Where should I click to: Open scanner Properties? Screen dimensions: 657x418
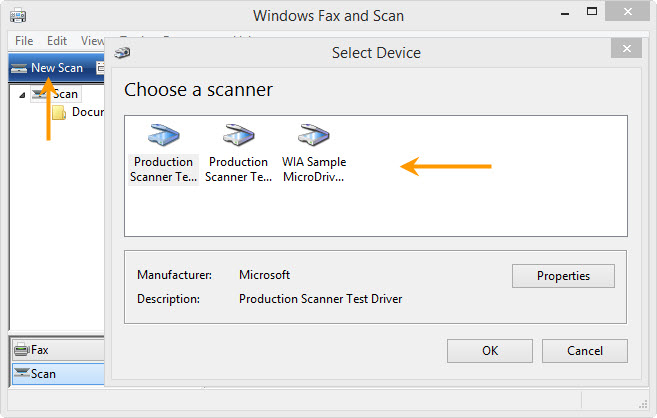pyautogui.click(x=563, y=276)
